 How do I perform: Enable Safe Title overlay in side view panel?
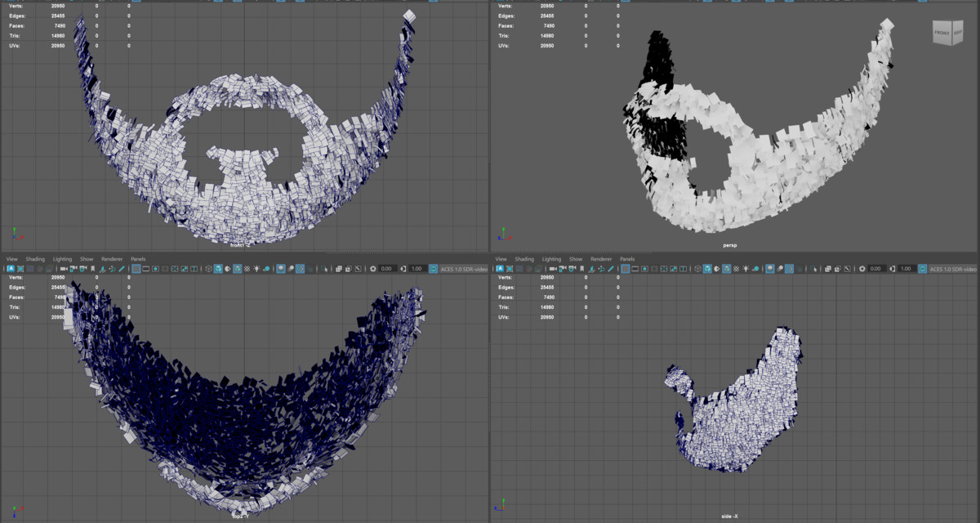pyautogui.click(x=684, y=269)
